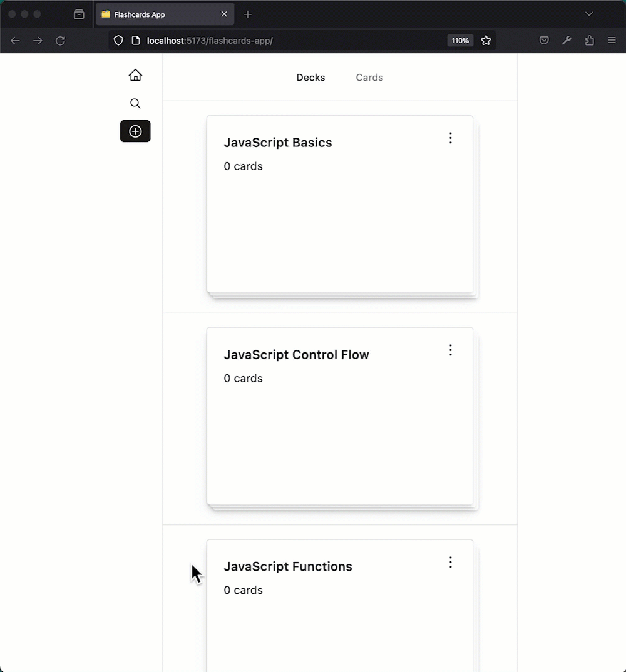Viewport: 626px width, 672px height.
Task: Click the sidebar panel icon near traffic lights
Action: point(79,14)
